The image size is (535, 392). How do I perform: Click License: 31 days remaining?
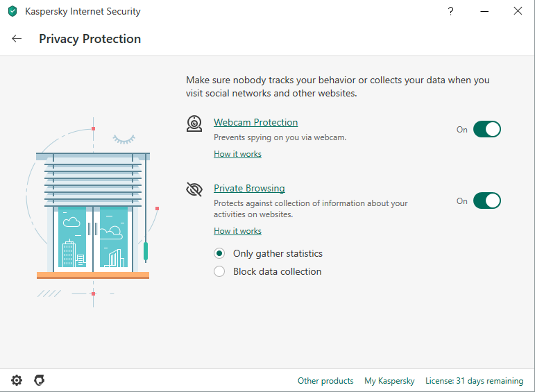pos(474,381)
